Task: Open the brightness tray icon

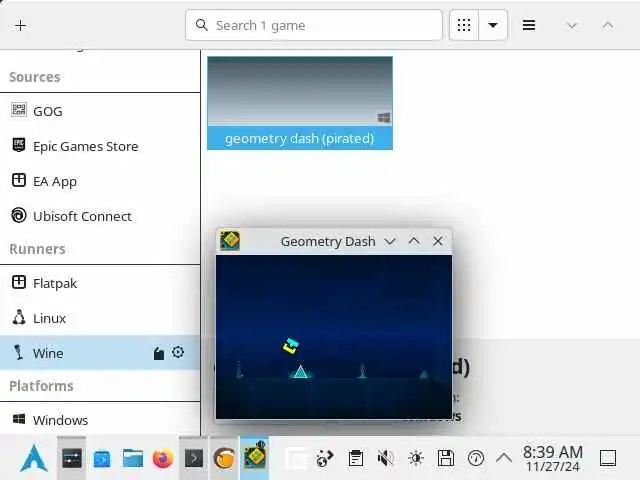Action: click(x=416, y=458)
